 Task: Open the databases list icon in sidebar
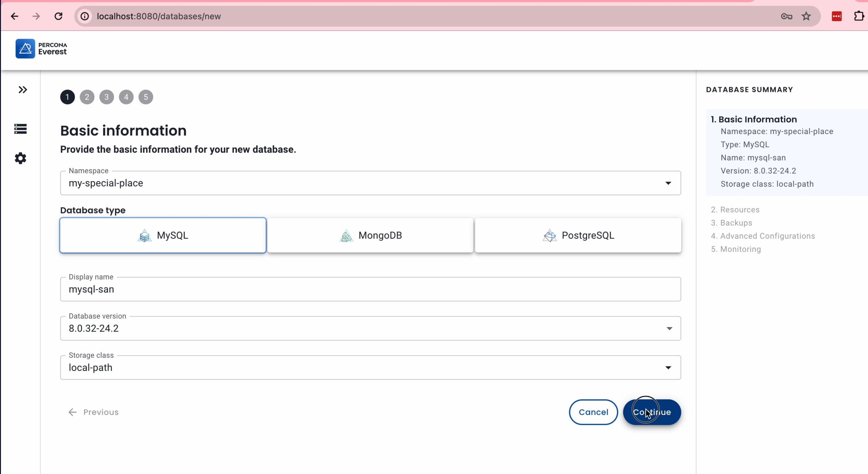(20, 129)
